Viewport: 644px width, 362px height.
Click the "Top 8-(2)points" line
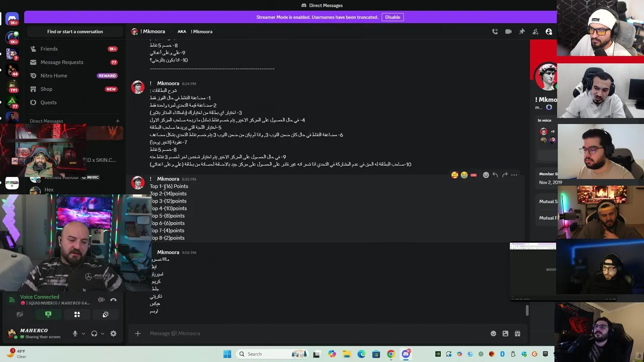pos(167,238)
